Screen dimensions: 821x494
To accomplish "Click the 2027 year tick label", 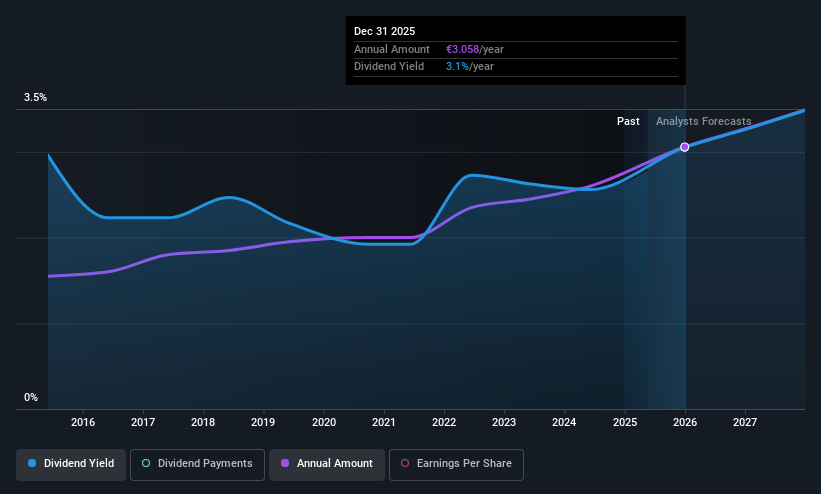I will coord(745,422).
